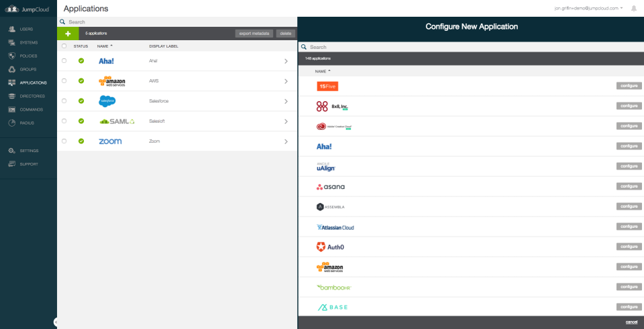Viewport: 644px width, 329px height.
Task: Click the 15Five logo
Action: [328, 86]
